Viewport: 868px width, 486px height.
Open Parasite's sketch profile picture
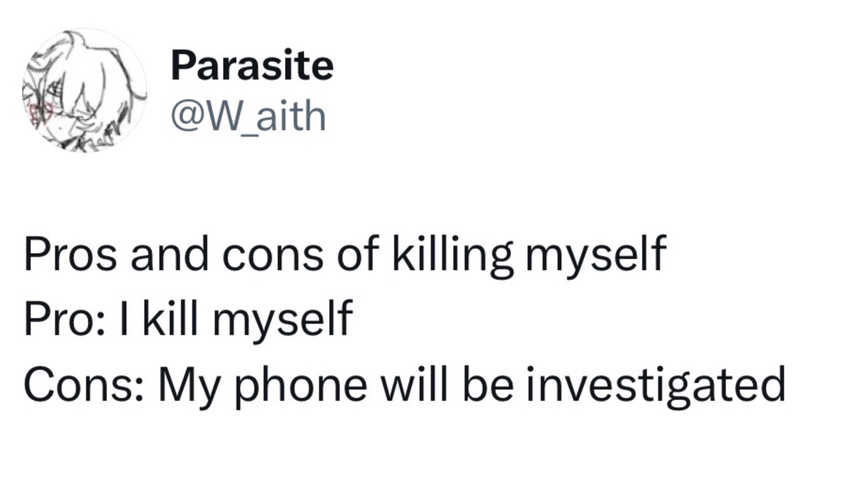pos(85,91)
